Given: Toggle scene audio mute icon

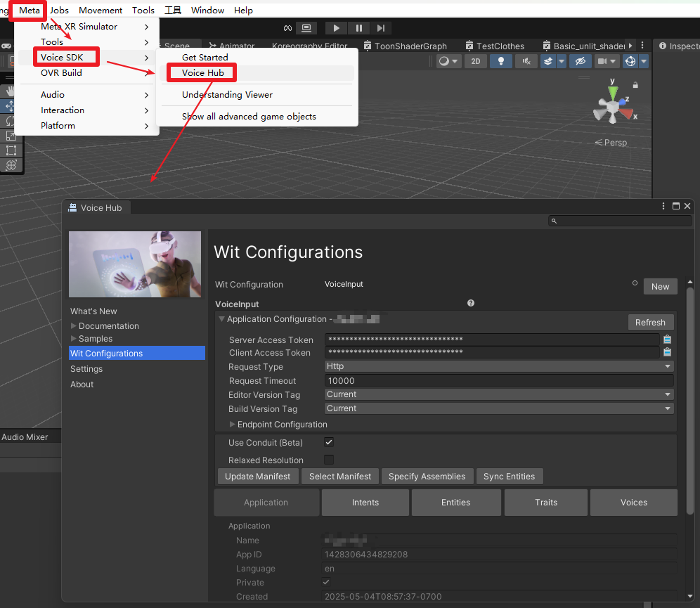Looking at the screenshot, I should [526, 61].
